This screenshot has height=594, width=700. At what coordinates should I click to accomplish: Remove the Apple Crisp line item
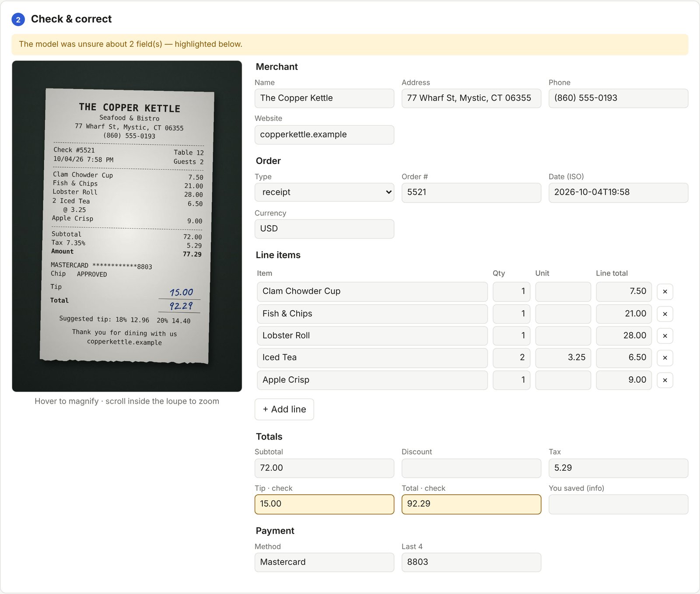[665, 380]
